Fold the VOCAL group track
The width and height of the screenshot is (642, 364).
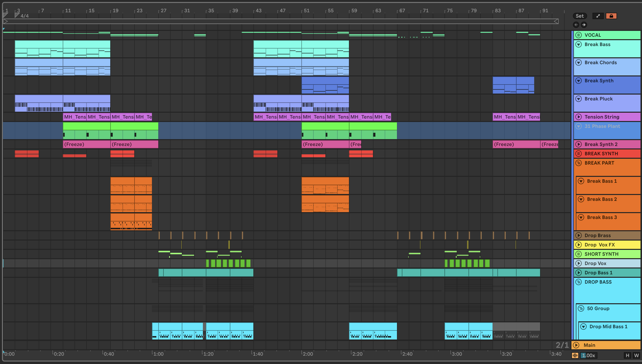(579, 35)
